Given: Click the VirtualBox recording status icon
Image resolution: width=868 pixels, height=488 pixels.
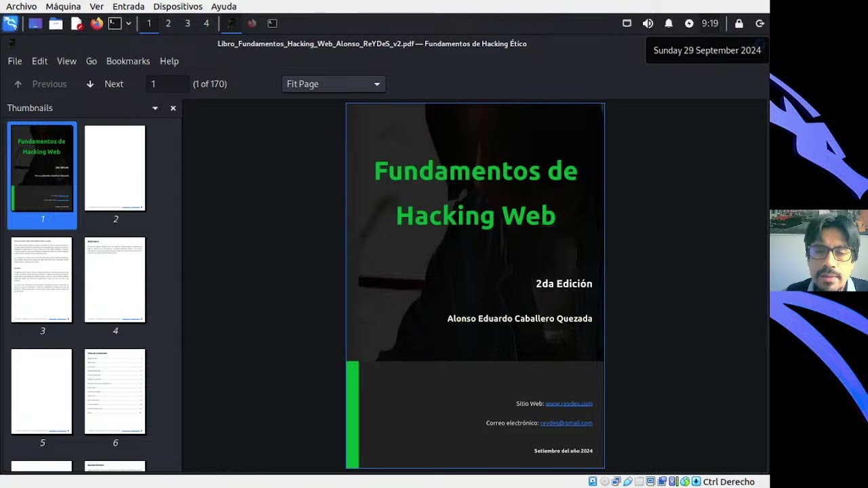Looking at the screenshot, I should pyautogui.click(x=662, y=481).
